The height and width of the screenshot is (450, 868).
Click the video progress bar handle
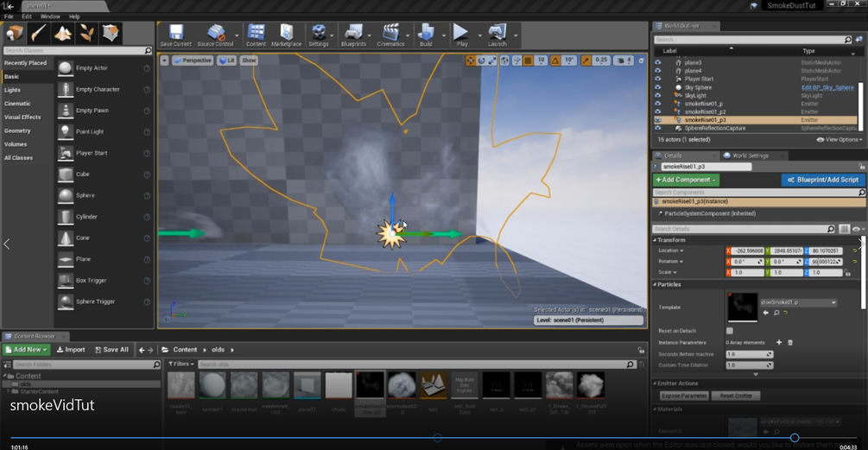795,438
